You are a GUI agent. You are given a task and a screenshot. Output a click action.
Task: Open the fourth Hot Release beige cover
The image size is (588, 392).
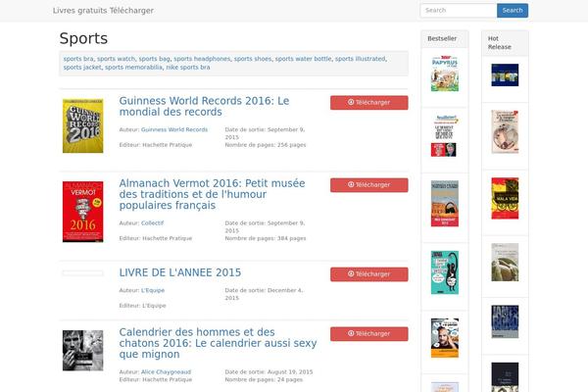click(505, 263)
